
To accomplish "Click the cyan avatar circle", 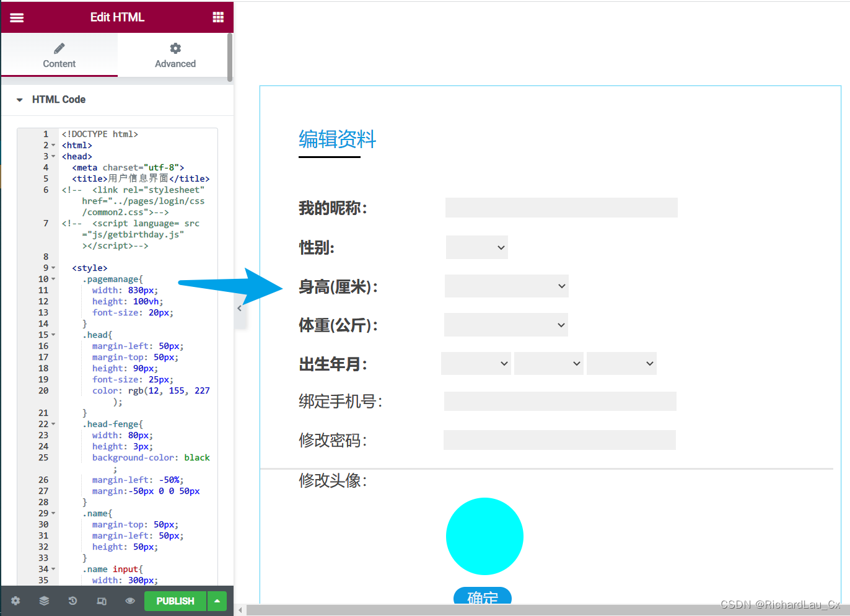I will click(484, 536).
